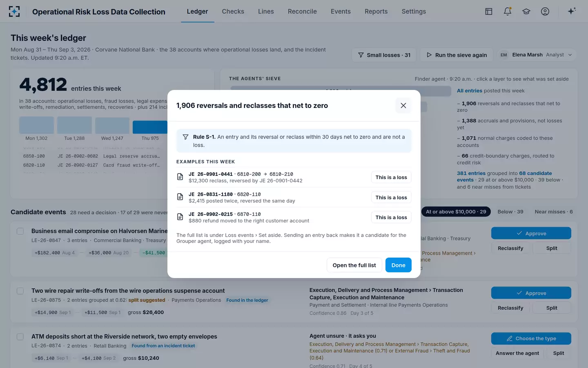The image size is (588, 368).
Task: Open the Reconcile tab
Action: (302, 11)
